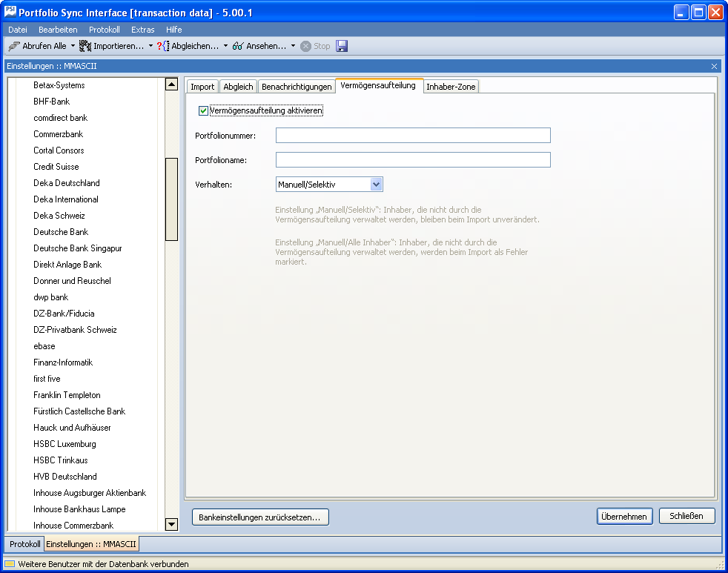The image size is (728, 573).
Task: Click the save floppy disk icon
Action: click(342, 46)
